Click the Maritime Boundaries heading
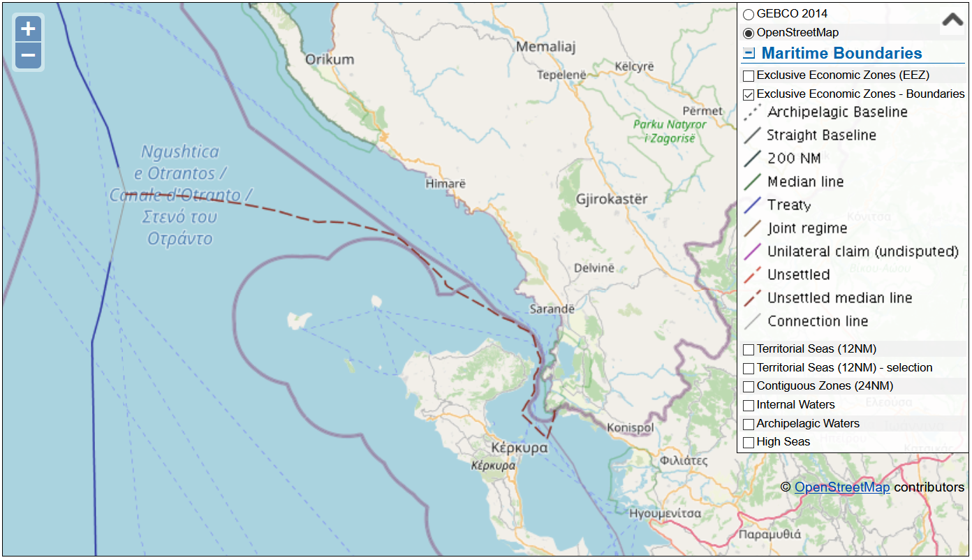Viewport: 972px width, 560px height. 841,53
